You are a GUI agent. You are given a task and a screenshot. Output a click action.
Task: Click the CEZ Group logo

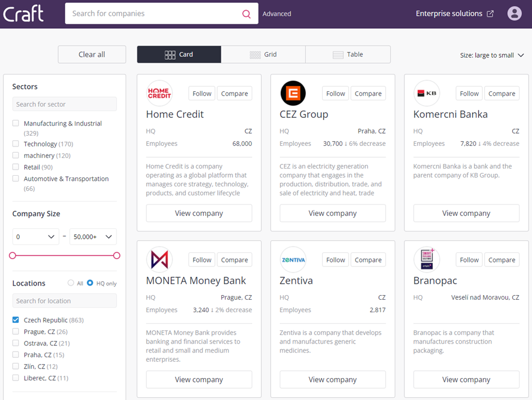(x=293, y=94)
